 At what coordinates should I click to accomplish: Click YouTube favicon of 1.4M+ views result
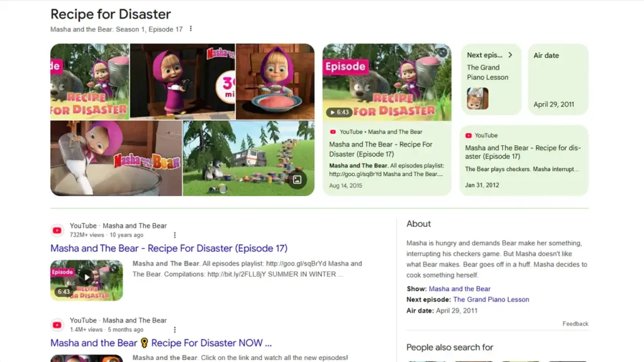tap(57, 325)
